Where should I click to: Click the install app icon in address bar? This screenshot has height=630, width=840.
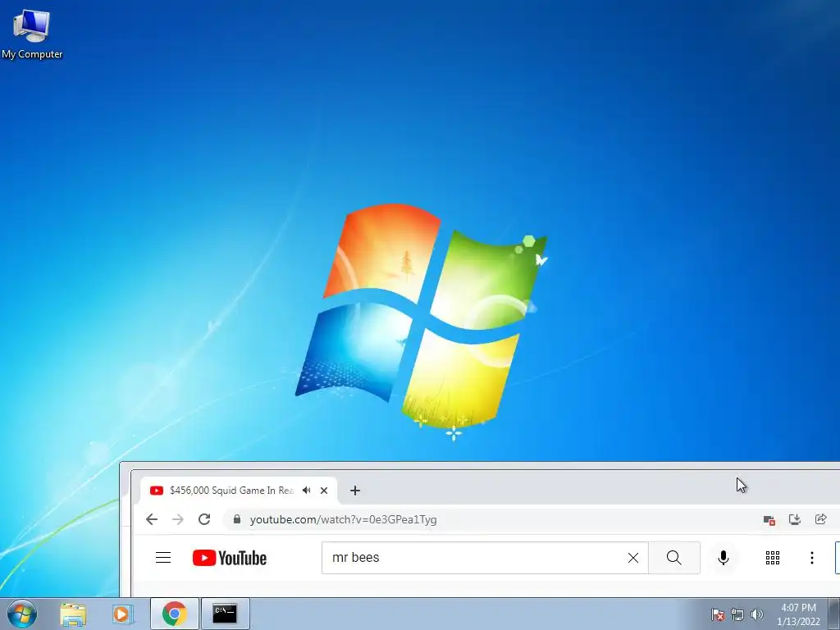pos(794,519)
